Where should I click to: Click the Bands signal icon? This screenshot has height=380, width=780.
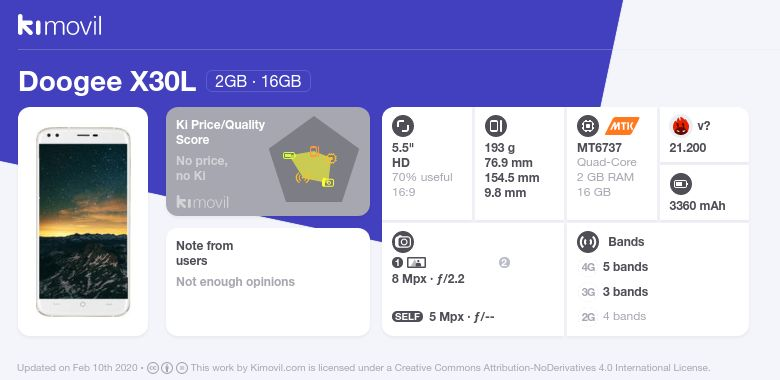point(588,242)
